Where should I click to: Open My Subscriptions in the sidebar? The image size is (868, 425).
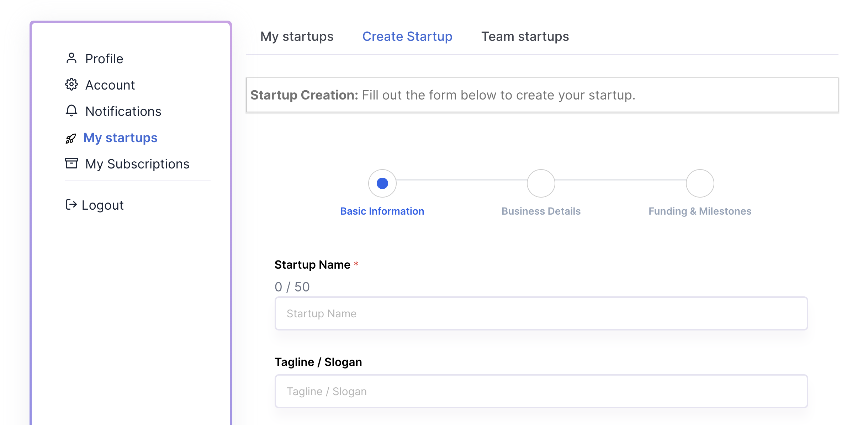pos(137,164)
